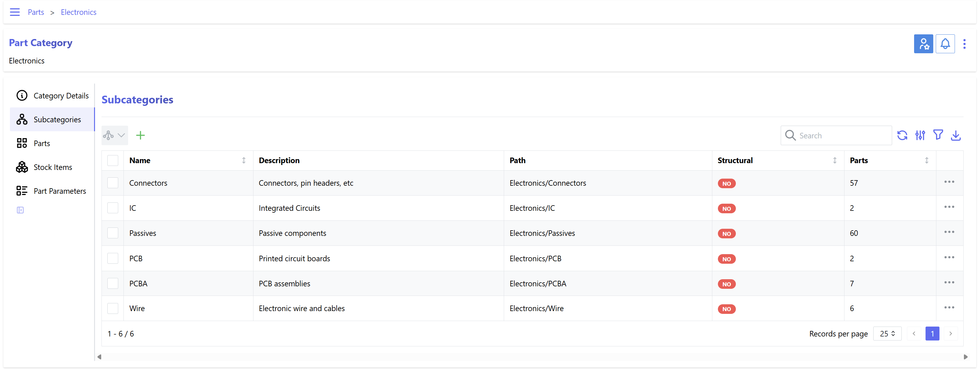Open the Records per page dropdown
Viewport: 980px width, 373px height.
coord(887,334)
